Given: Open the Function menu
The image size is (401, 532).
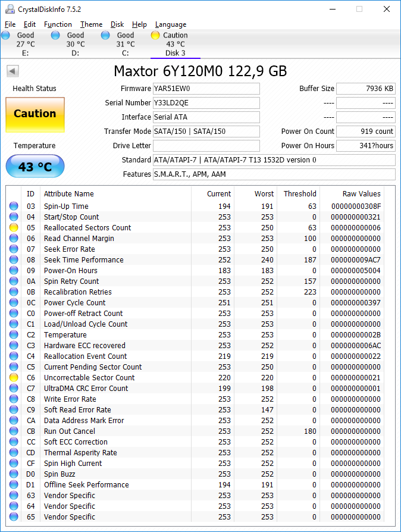Looking at the screenshot, I should coord(58,24).
